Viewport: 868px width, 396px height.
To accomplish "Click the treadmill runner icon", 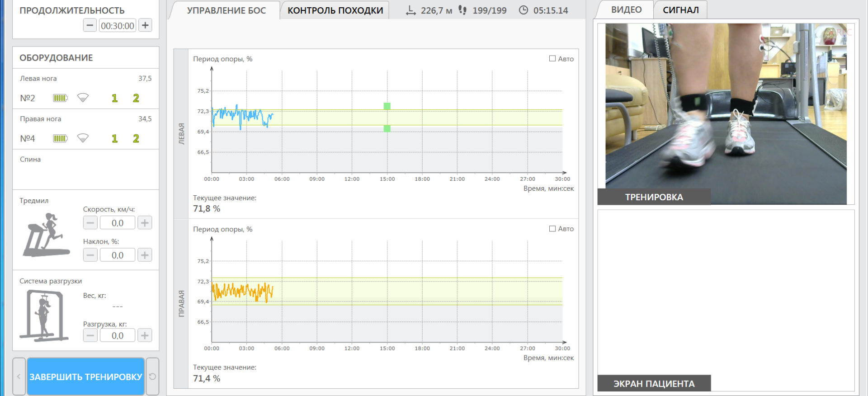I will (x=46, y=235).
